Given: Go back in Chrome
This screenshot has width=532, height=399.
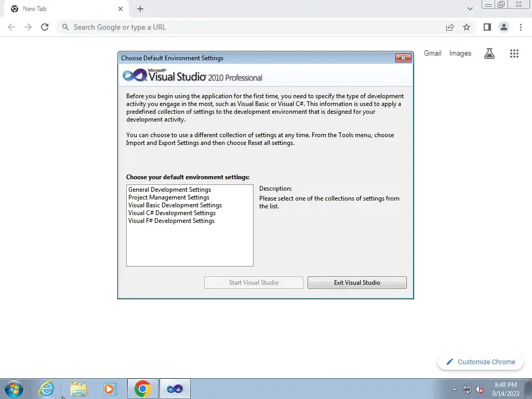Looking at the screenshot, I should tap(11, 27).
